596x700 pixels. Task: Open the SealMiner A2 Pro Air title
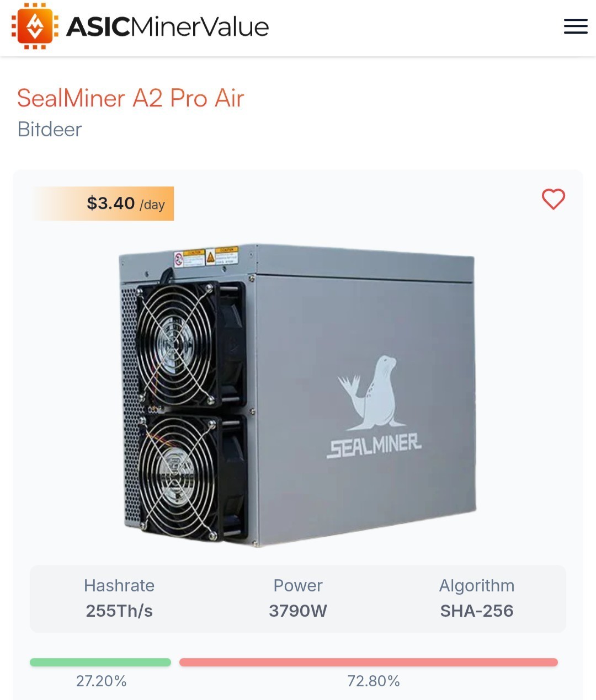[x=130, y=98]
